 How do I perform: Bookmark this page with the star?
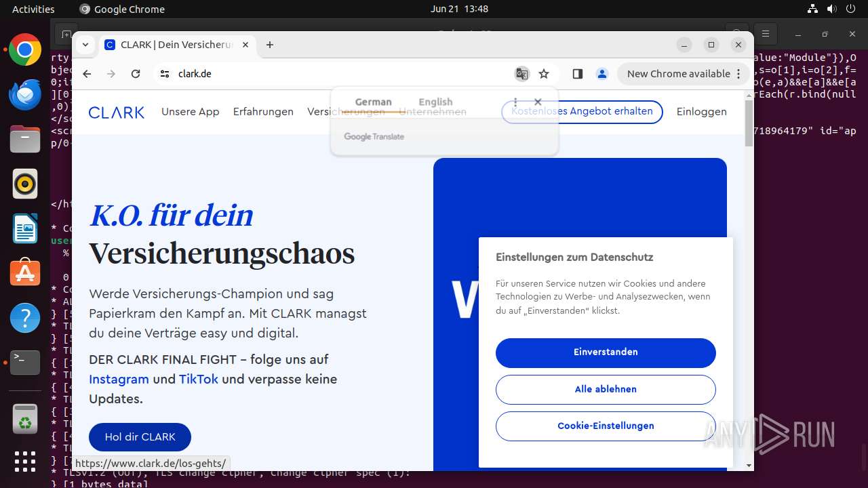(x=544, y=74)
